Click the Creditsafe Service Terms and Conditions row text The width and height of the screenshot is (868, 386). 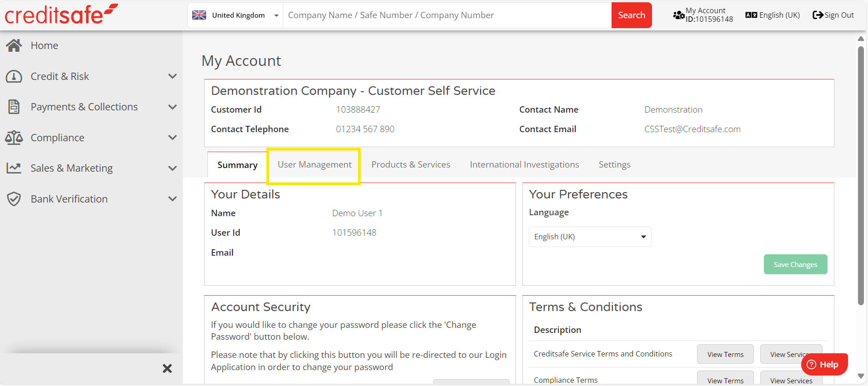[x=603, y=354]
